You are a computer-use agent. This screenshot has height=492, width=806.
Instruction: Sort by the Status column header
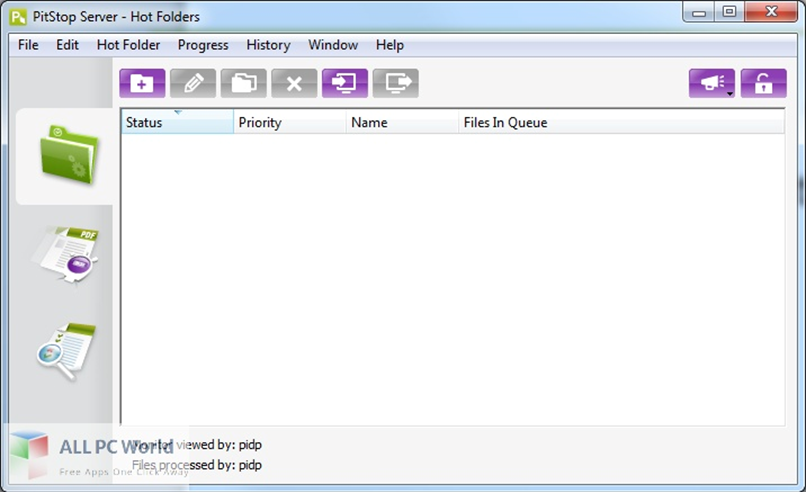pos(176,123)
